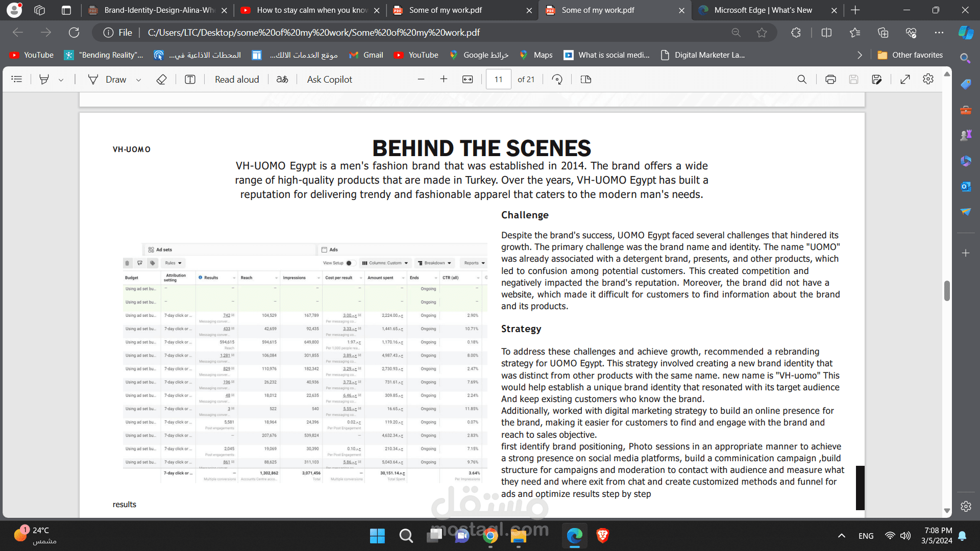
Task: Select the Erase tool in PDF toolbar
Action: point(161,79)
